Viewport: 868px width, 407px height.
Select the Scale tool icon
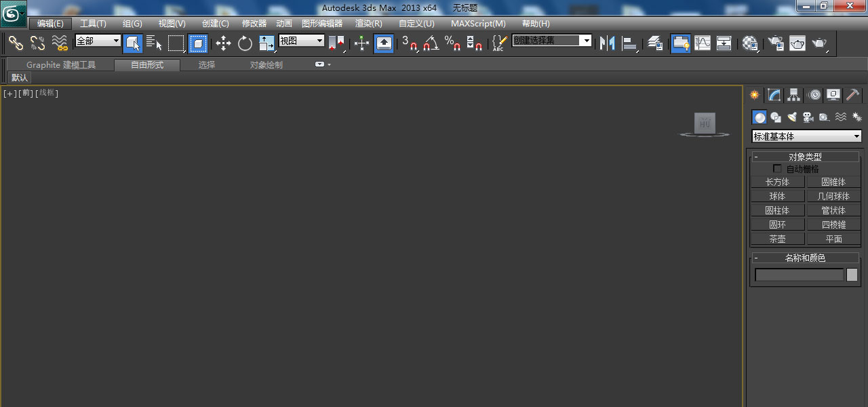pos(267,43)
